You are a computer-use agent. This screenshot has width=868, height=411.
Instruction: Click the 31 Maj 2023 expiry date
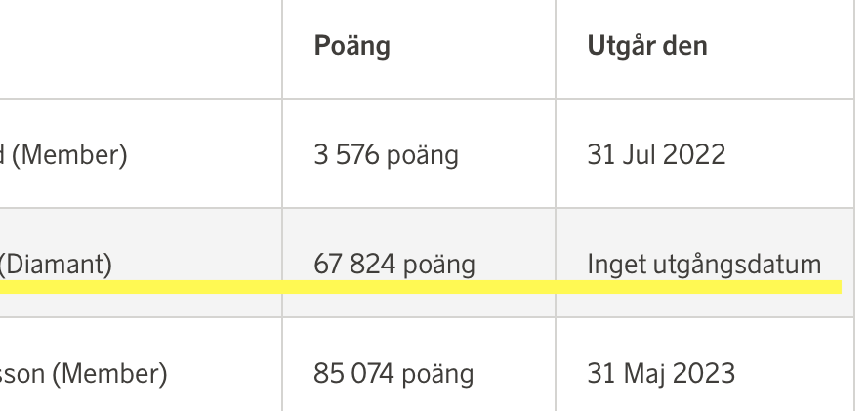[661, 373]
